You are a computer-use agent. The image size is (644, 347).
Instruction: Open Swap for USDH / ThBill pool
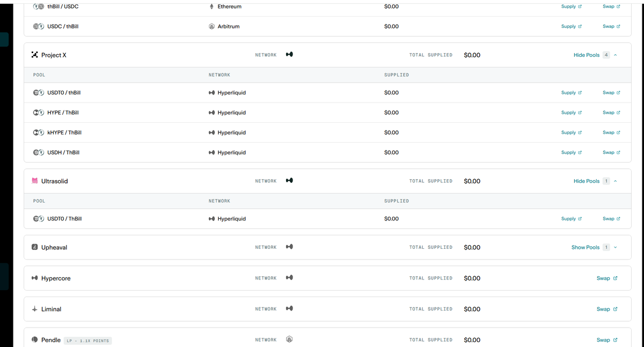click(x=611, y=152)
